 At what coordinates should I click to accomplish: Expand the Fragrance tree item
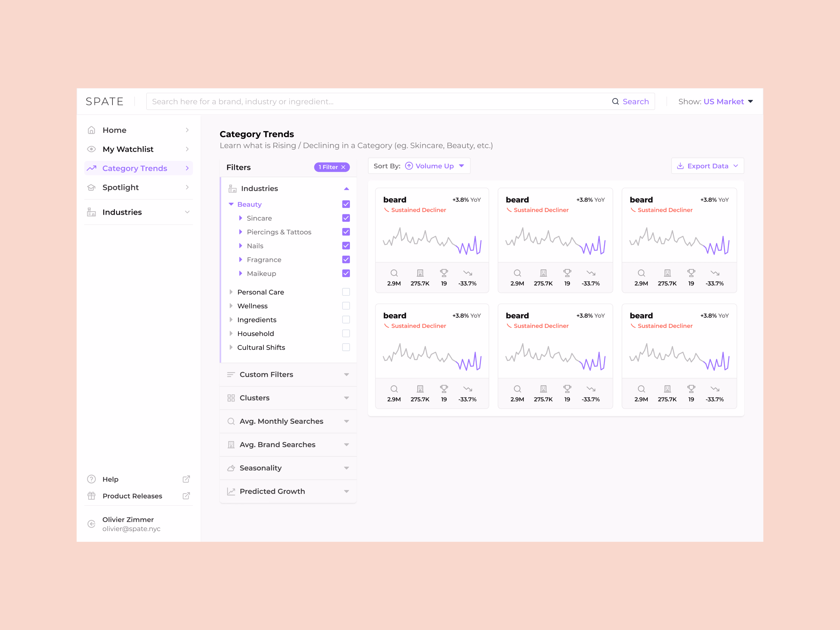(x=240, y=259)
